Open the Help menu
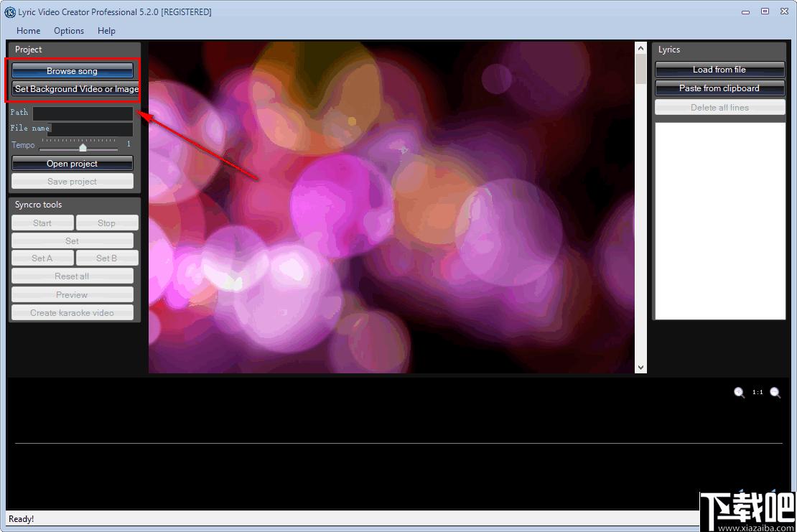The height and width of the screenshot is (532, 797). [106, 30]
